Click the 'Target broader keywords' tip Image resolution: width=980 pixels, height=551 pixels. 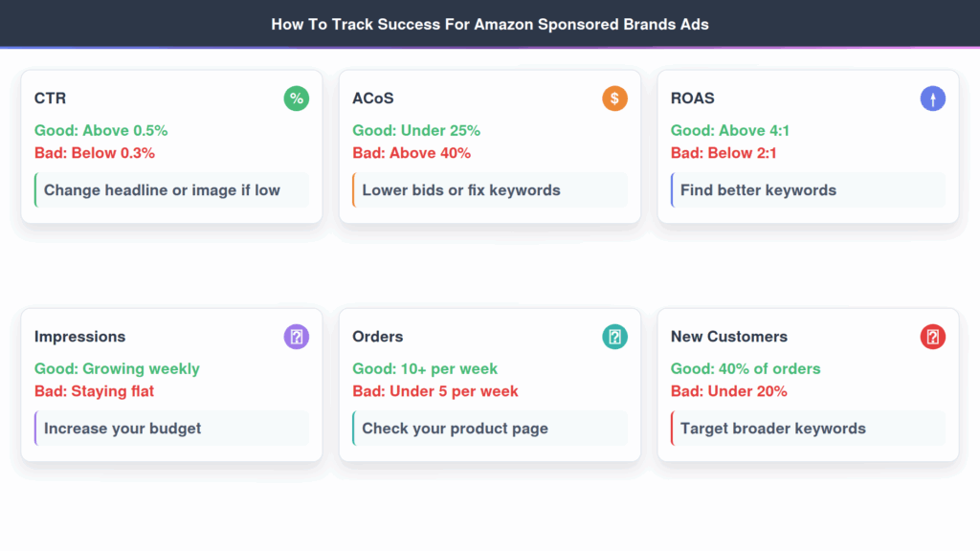pyautogui.click(x=772, y=429)
